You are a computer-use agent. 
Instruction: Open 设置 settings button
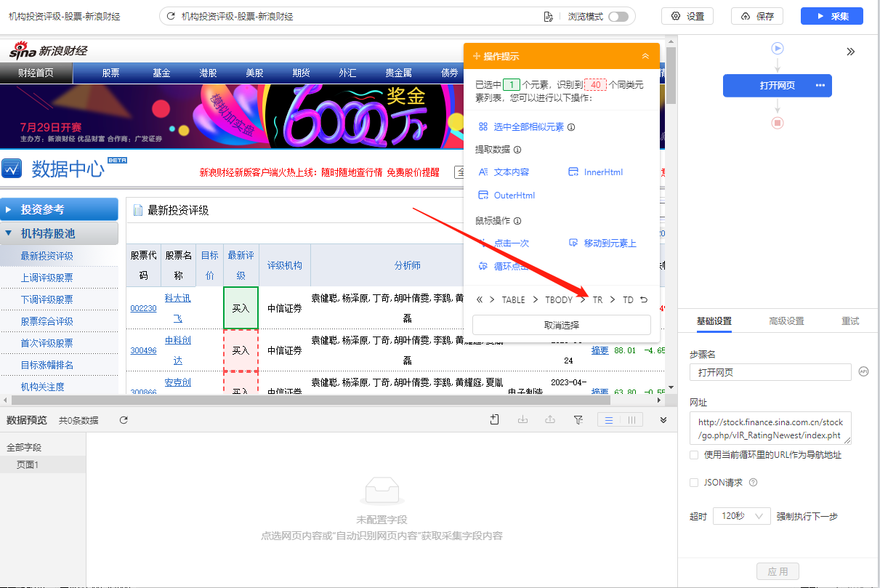pos(687,16)
